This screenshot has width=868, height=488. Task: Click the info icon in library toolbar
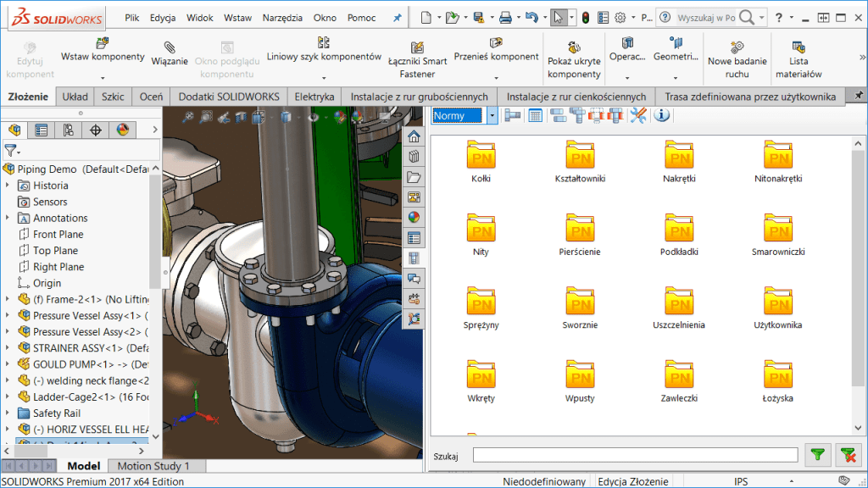661,115
